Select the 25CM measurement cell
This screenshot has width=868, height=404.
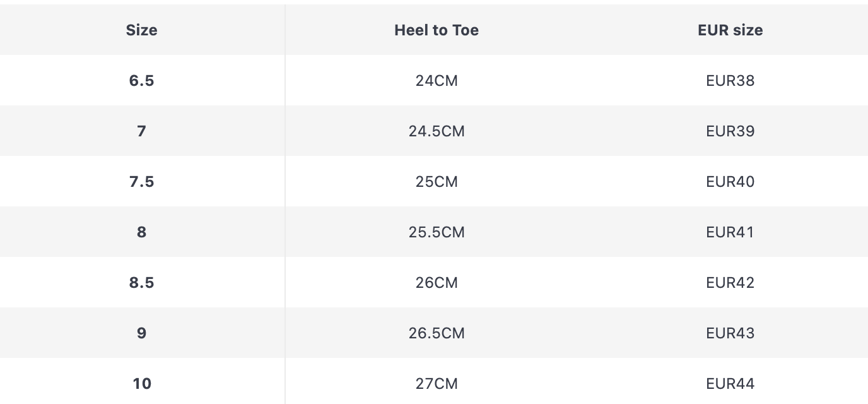(x=437, y=182)
